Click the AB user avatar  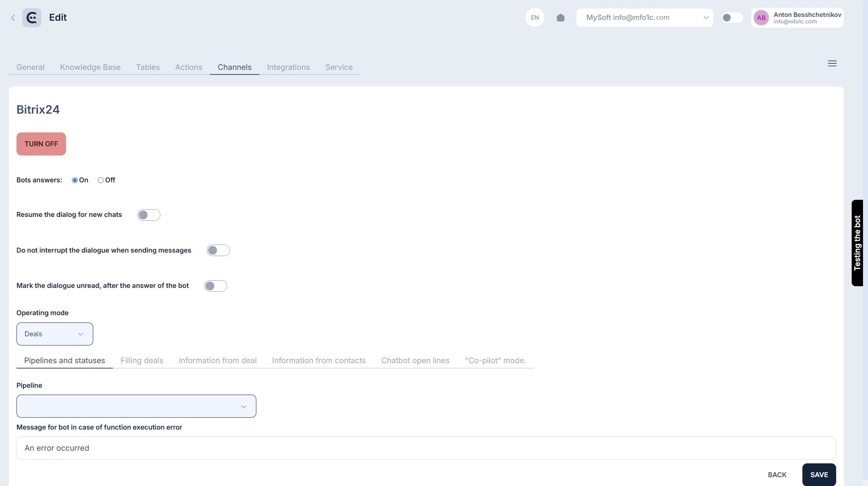pyautogui.click(x=761, y=18)
